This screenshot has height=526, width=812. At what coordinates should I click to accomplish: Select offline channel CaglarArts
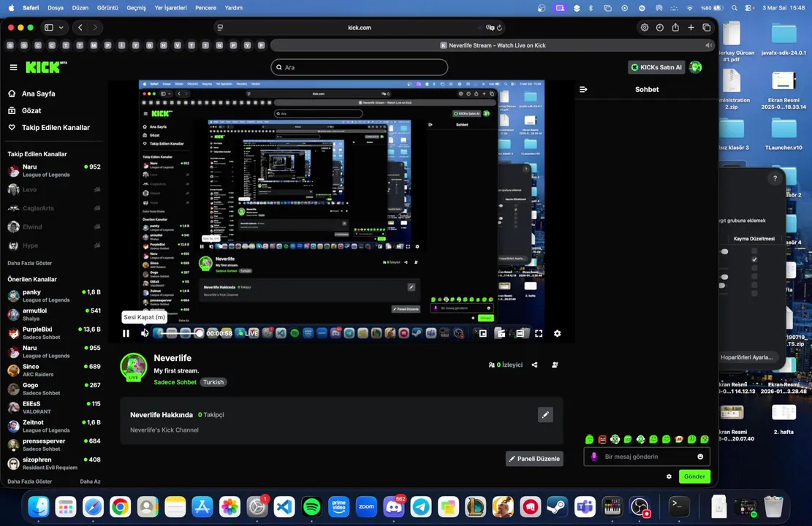coord(54,208)
